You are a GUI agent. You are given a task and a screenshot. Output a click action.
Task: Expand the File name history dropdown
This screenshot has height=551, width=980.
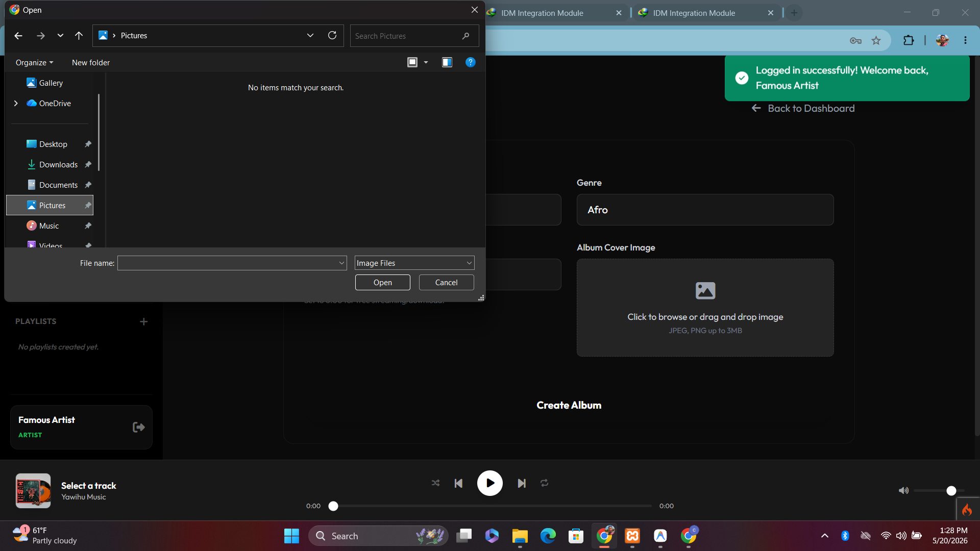341,263
